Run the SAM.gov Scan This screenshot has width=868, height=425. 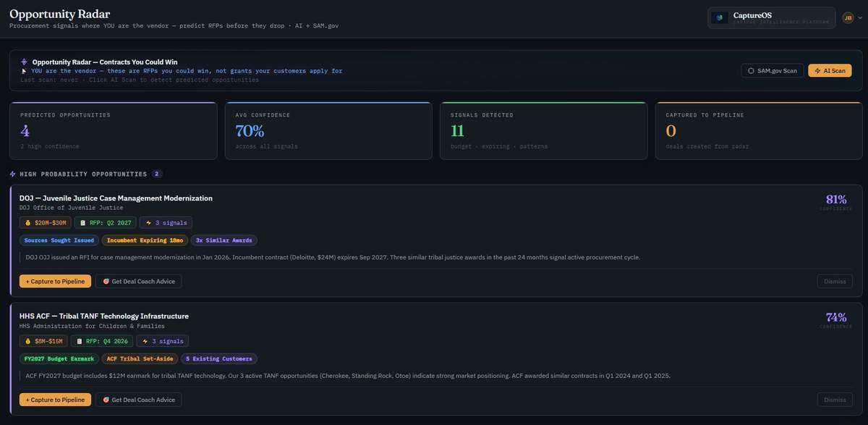[772, 71]
